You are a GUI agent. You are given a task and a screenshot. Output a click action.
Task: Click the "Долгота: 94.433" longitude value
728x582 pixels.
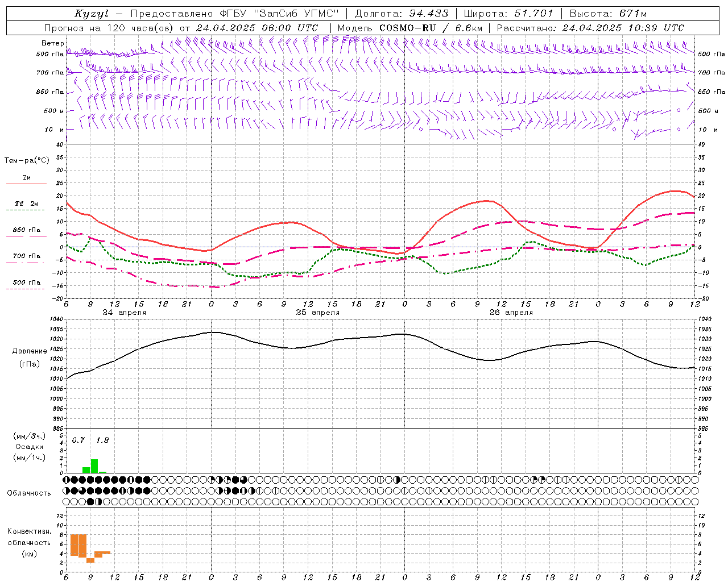402,14
